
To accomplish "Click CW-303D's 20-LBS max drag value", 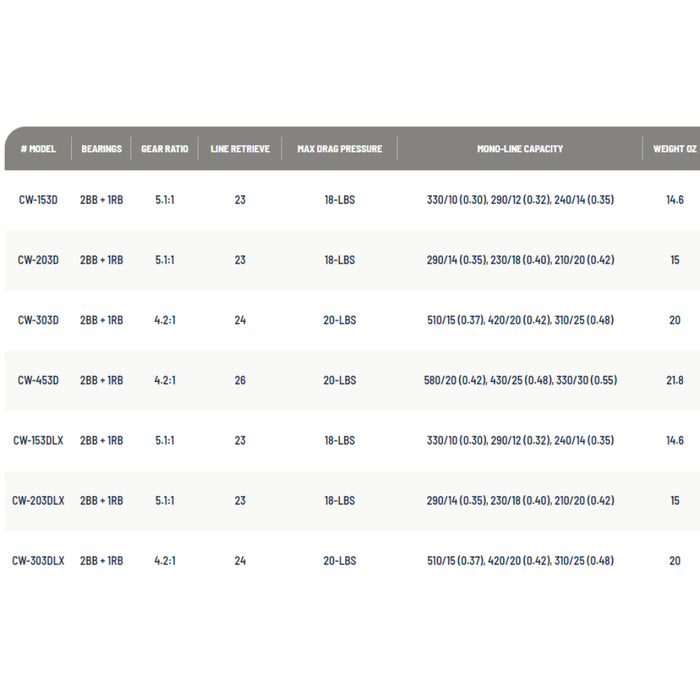I will [340, 320].
